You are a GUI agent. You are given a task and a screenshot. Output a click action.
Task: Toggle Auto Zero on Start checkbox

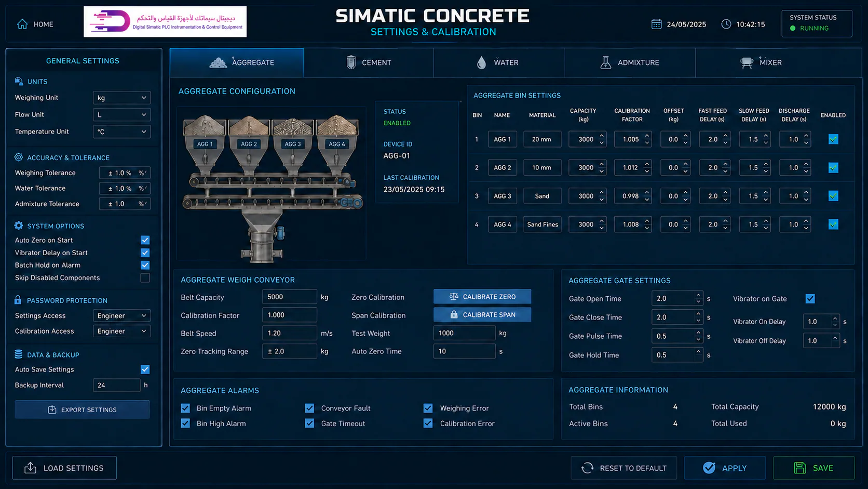(x=145, y=240)
